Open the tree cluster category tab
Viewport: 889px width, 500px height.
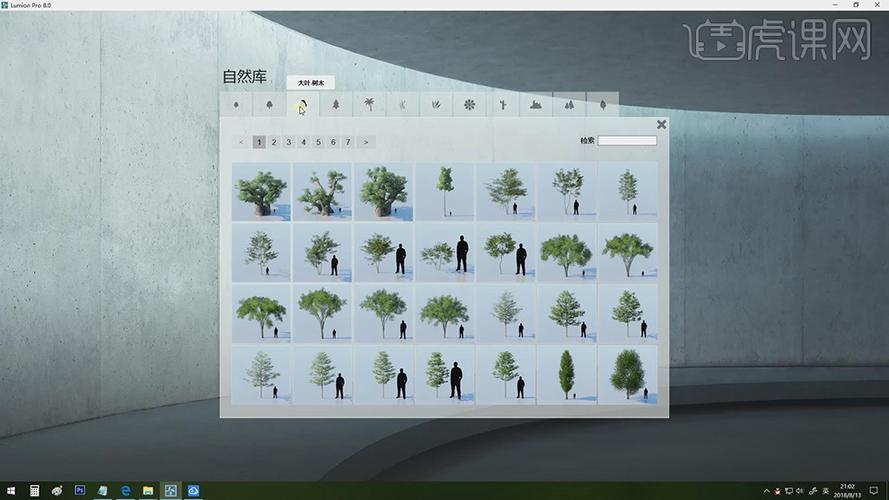pos(569,104)
